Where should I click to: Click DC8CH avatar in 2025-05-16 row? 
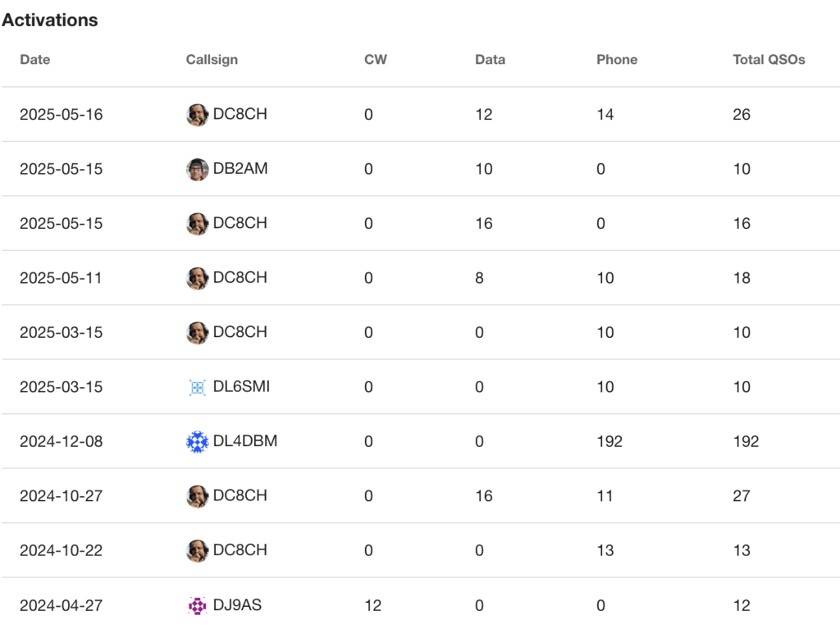[x=197, y=115]
